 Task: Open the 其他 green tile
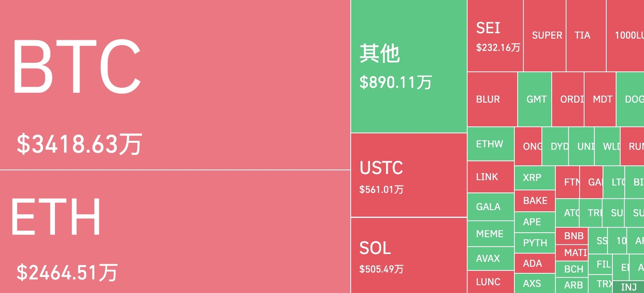(409, 66)
